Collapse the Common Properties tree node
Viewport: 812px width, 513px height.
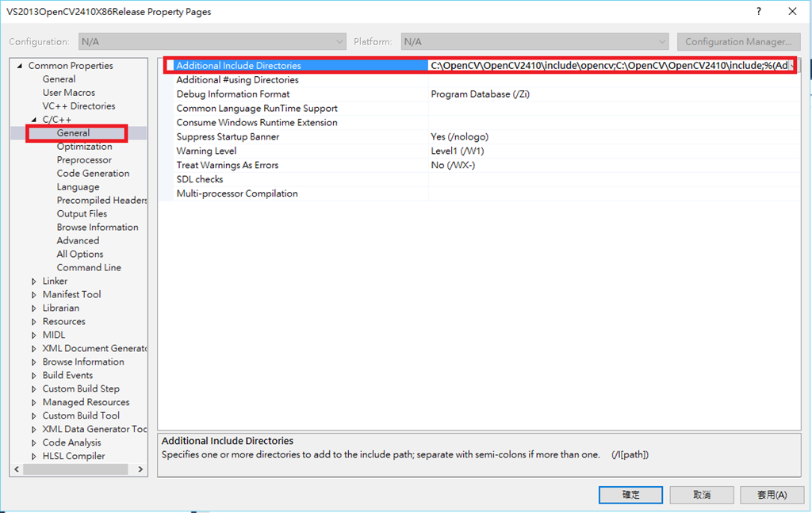[20, 66]
